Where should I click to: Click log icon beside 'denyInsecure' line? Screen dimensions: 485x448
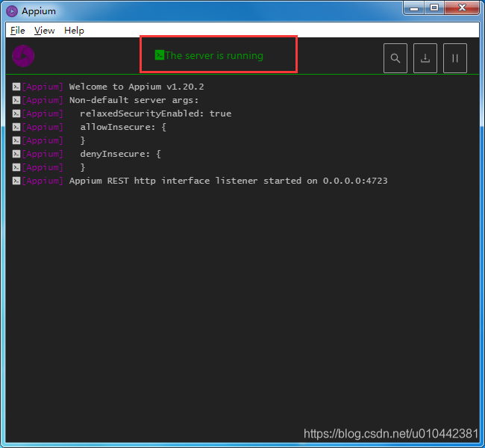click(16, 154)
